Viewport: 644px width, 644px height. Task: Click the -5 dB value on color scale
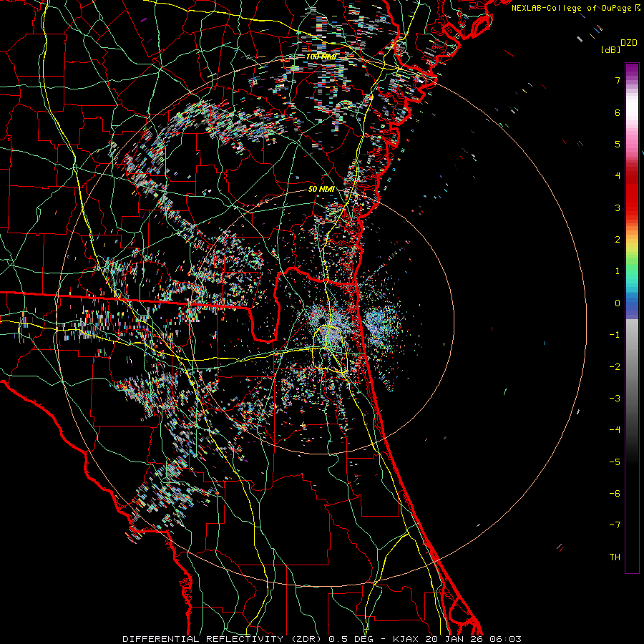[x=615, y=462]
